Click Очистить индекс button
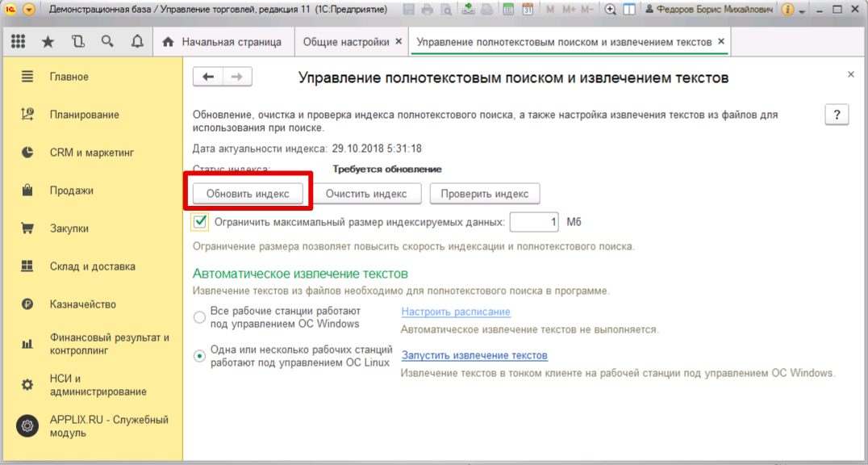This screenshot has width=868, height=465. click(366, 194)
